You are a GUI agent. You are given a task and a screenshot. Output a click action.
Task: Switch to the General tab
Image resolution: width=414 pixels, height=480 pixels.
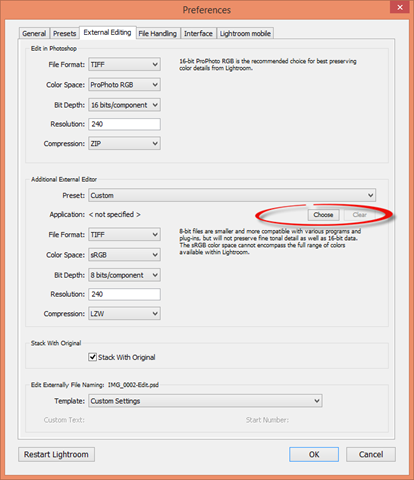tap(34, 33)
